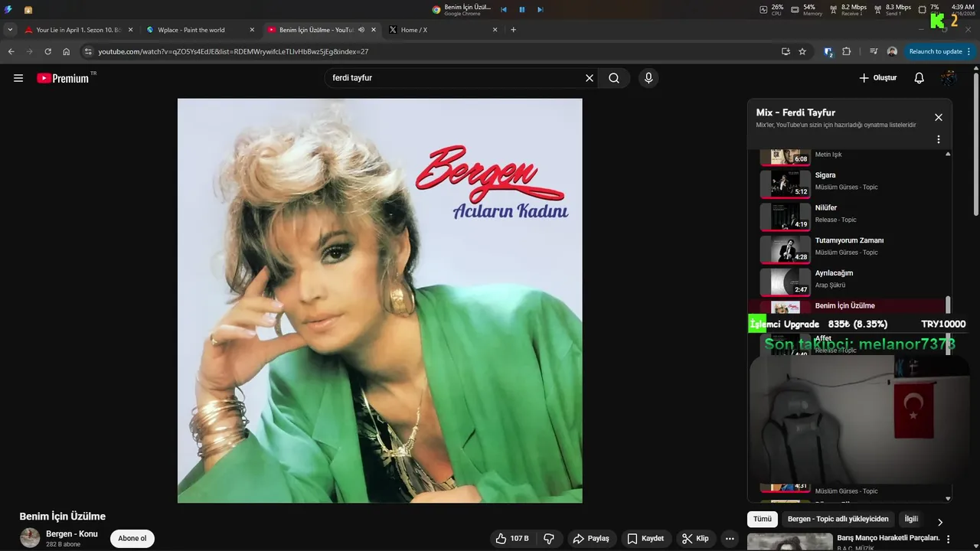Pause playback in the top media widget
The image size is (980, 551).
522,9
